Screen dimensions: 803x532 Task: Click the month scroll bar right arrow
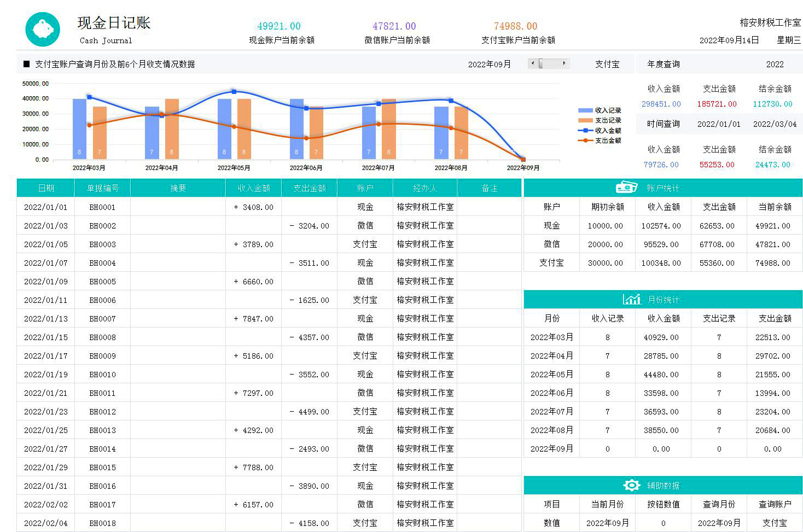[565, 63]
